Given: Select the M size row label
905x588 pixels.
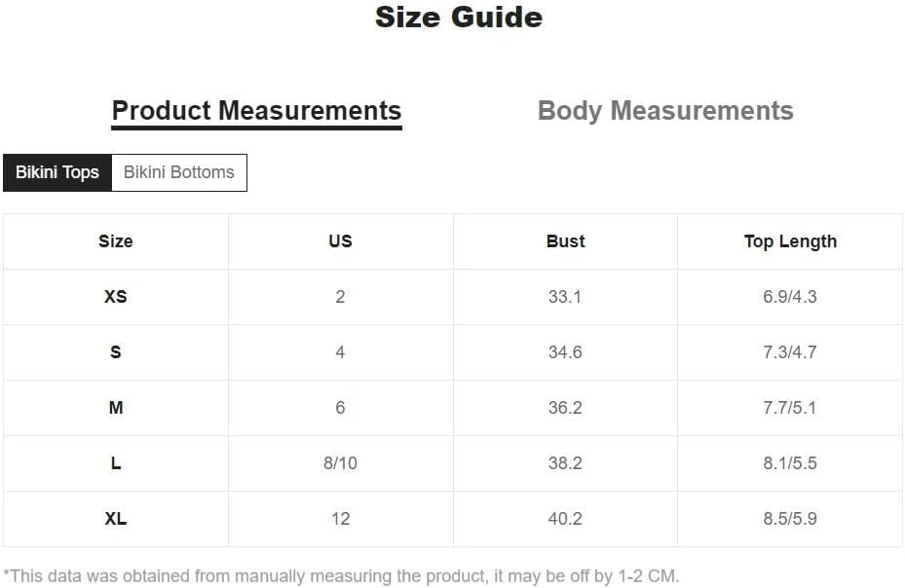Looking at the screenshot, I should (115, 408).
